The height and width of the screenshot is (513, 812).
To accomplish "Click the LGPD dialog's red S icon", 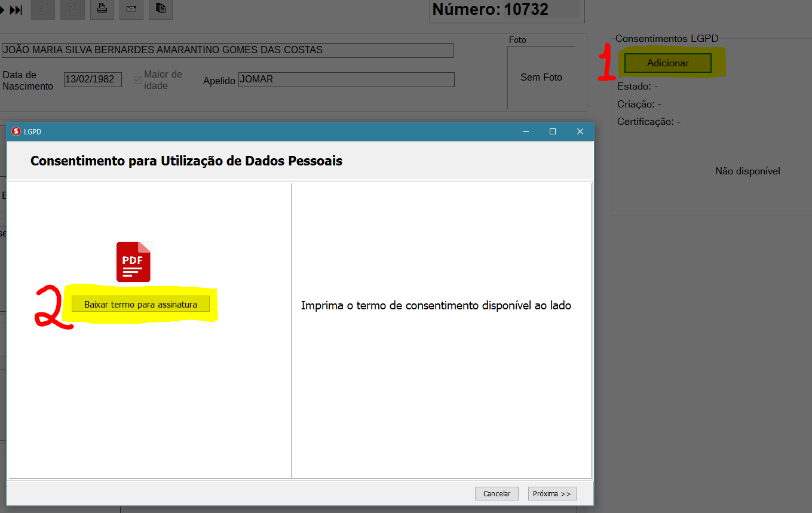I will 16,131.
